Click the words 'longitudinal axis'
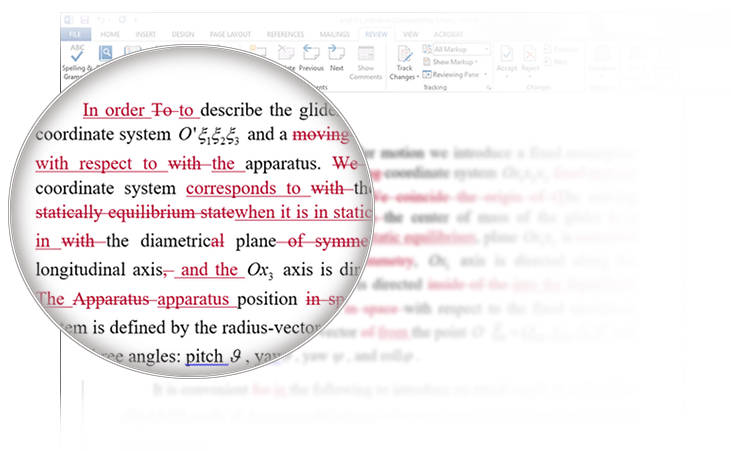Image resolution: width=731 pixels, height=451 pixels. tap(99, 270)
